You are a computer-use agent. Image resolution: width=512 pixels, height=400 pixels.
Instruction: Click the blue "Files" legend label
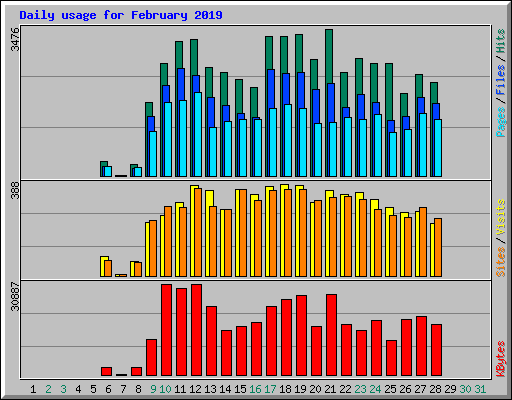click(x=501, y=80)
